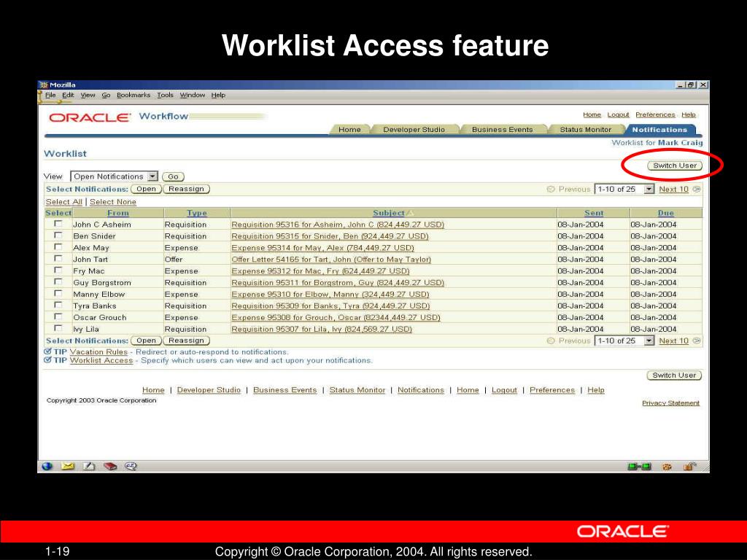747x560 pixels.
Task: Click the Logout link in the header
Action: pos(618,114)
